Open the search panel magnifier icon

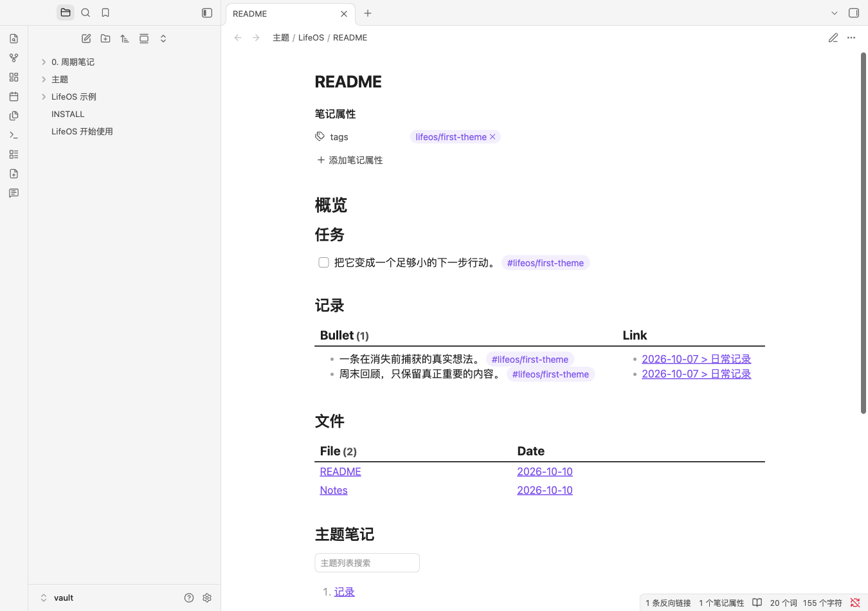pos(86,13)
